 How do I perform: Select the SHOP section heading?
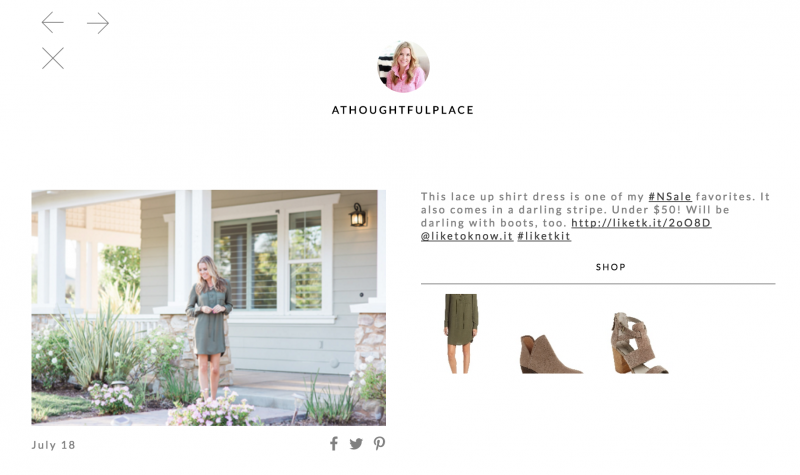611,267
